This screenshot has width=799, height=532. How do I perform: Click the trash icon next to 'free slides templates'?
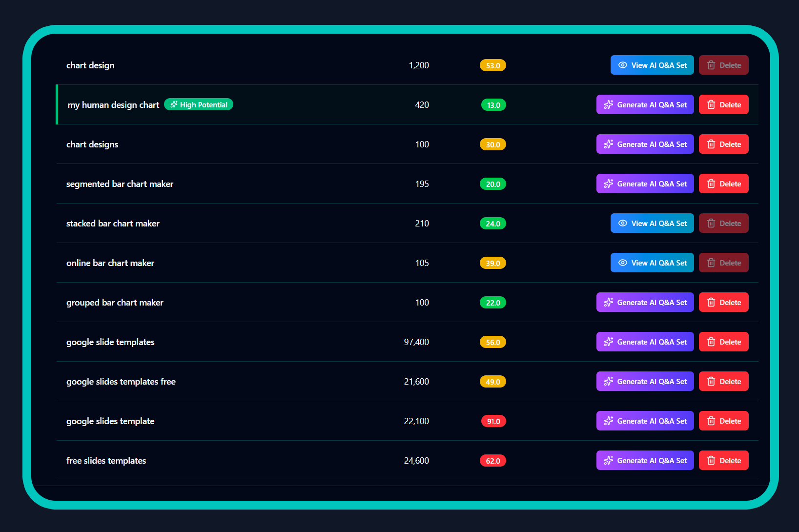click(x=711, y=460)
